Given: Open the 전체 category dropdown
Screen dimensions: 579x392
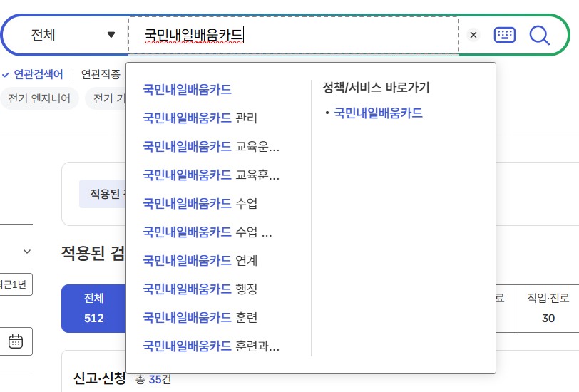Looking at the screenshot, I should [73, 35].
